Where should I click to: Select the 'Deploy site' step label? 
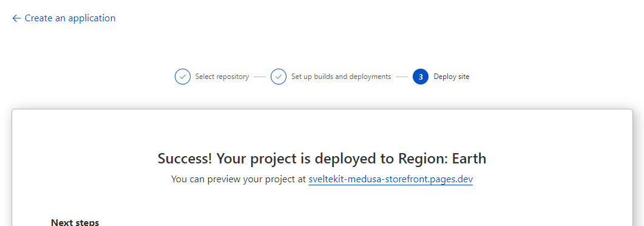coord(452,77)
